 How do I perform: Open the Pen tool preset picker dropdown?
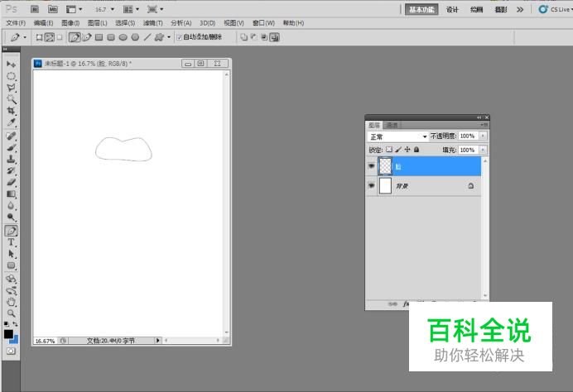point(25,37)
